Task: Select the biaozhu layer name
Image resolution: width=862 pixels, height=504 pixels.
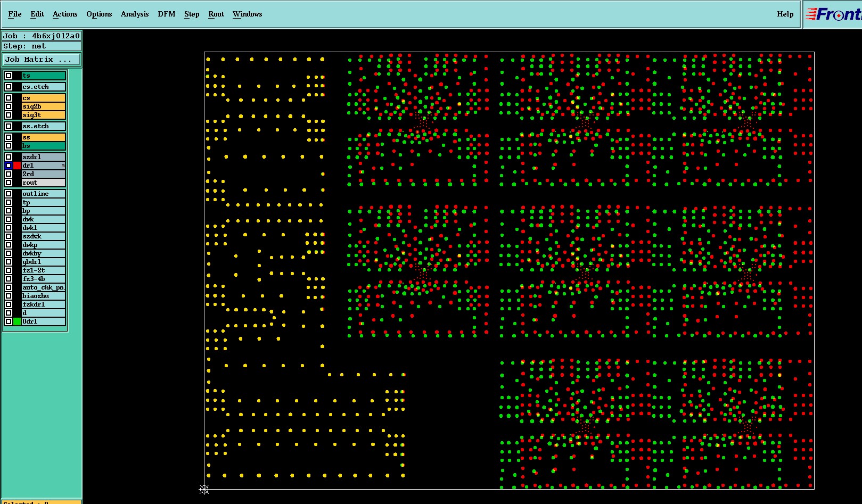Action: click(x=44, y=296)
